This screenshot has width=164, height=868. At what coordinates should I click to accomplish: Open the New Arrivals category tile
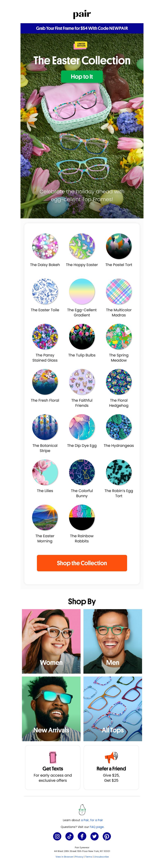click(x=51, y=709)
